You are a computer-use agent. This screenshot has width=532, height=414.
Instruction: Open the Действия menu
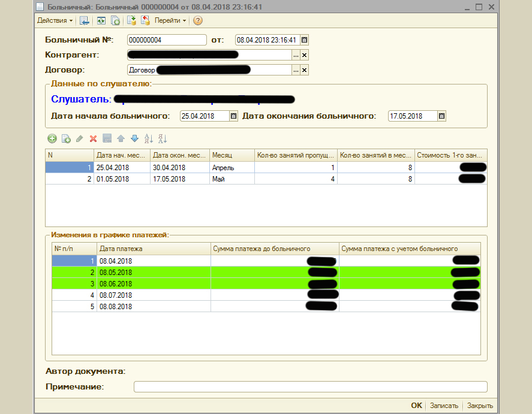pyautogui.click(x=55, y=20)
